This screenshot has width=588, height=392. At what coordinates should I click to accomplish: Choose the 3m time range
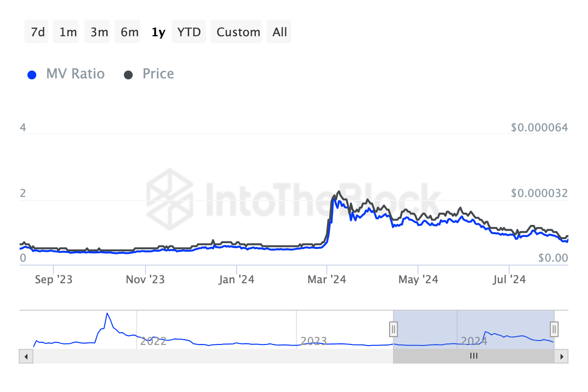(x=98, y=32)
